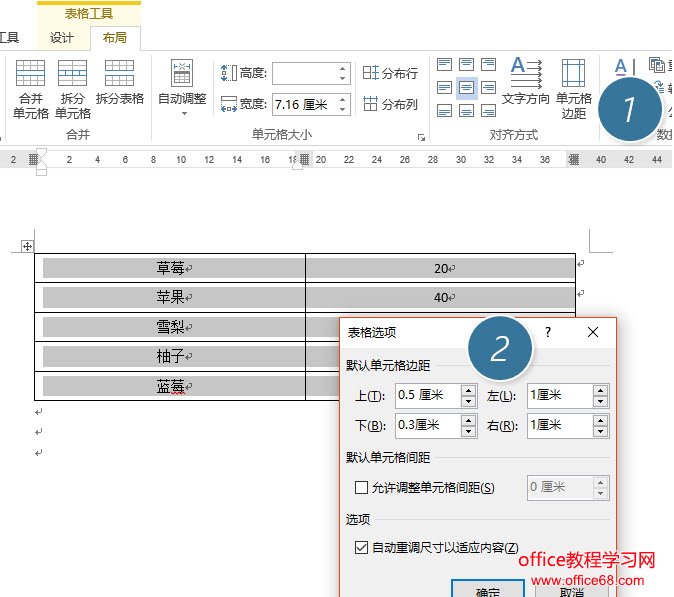
Task: Enable 允许调整单元格间距 checkbox
Action: tap(361, 488)
